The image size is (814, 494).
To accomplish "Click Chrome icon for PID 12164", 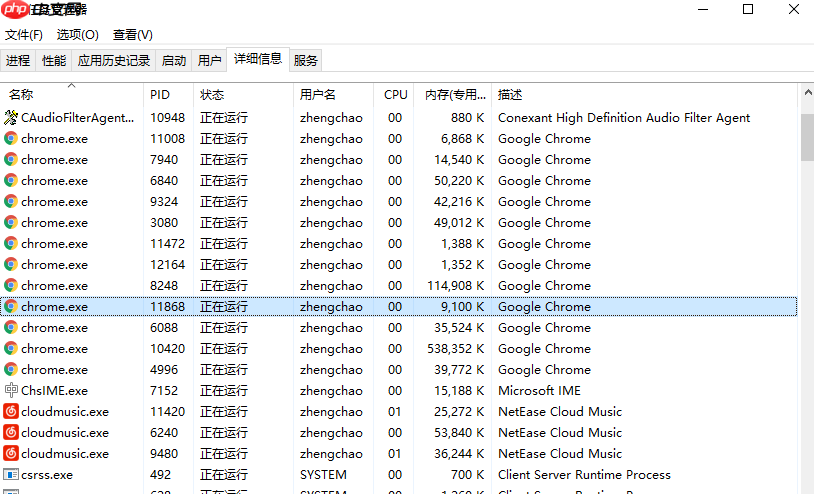I will (x=10, y=265).
